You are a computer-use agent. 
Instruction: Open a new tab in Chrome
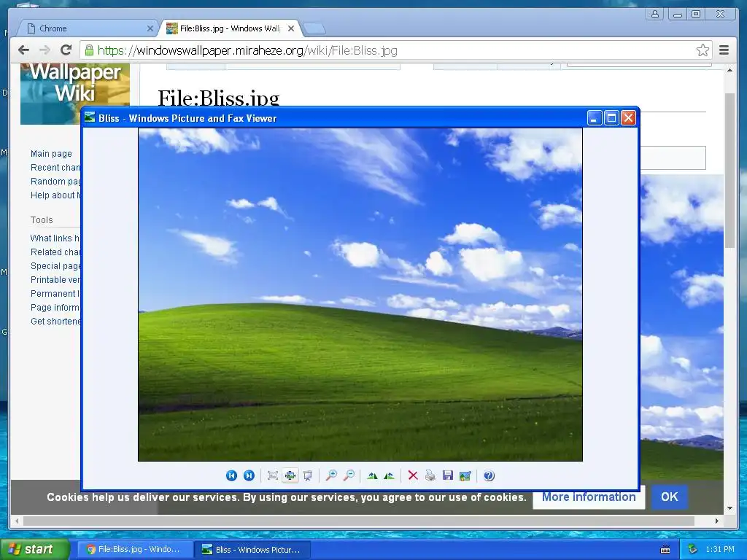314,29
